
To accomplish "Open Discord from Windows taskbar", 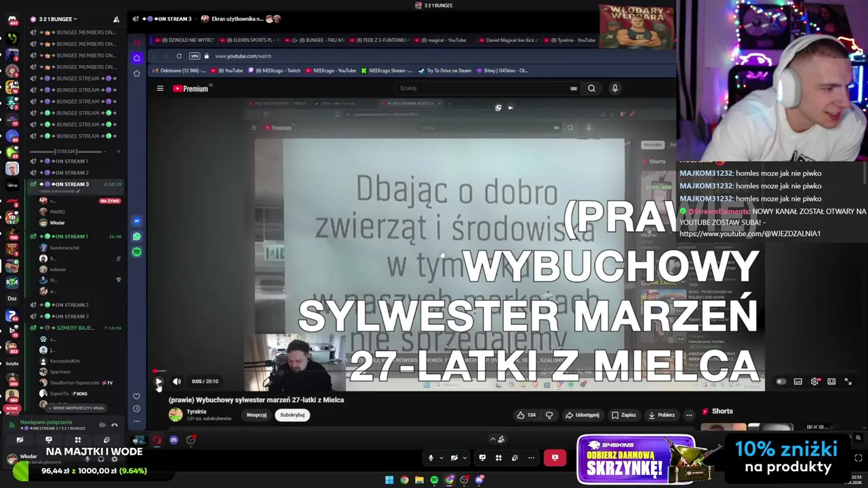I will (479, 480).
